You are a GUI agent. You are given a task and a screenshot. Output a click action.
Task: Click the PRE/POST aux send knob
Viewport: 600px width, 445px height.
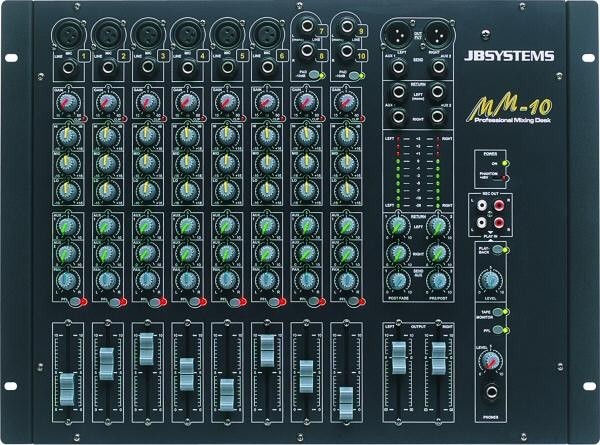[438, 281]
